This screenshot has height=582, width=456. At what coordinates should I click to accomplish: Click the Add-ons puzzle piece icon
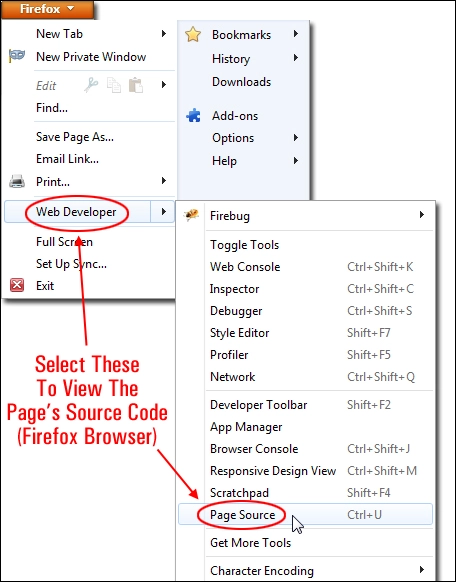click(193, 116)
